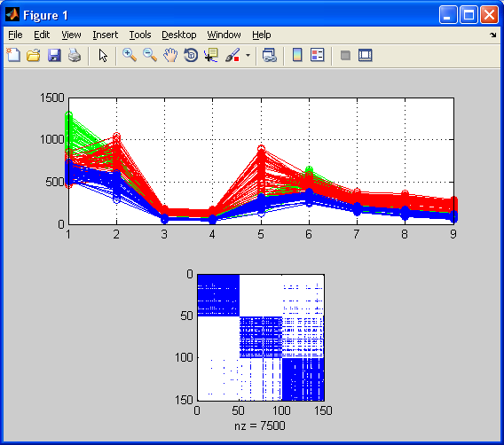Screen dimensions: 504x445
Task: Dock the figure using the corner arrow
Action: pos(493,35)
